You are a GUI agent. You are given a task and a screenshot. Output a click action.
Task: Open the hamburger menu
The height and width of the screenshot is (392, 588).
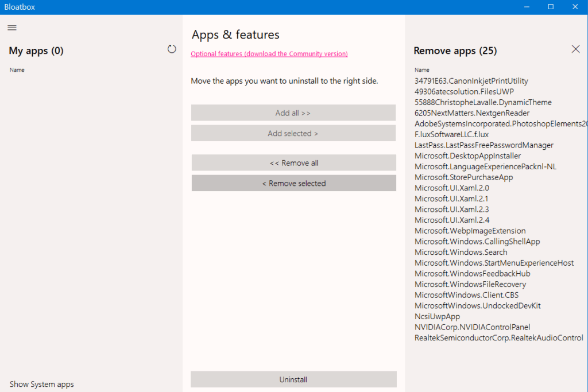[x=12, y=28]
